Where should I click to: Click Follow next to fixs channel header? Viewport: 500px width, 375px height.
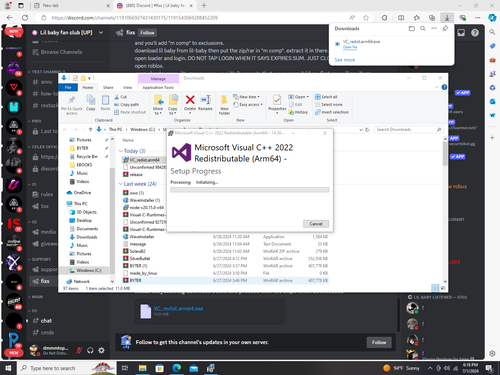coord(147,33)
